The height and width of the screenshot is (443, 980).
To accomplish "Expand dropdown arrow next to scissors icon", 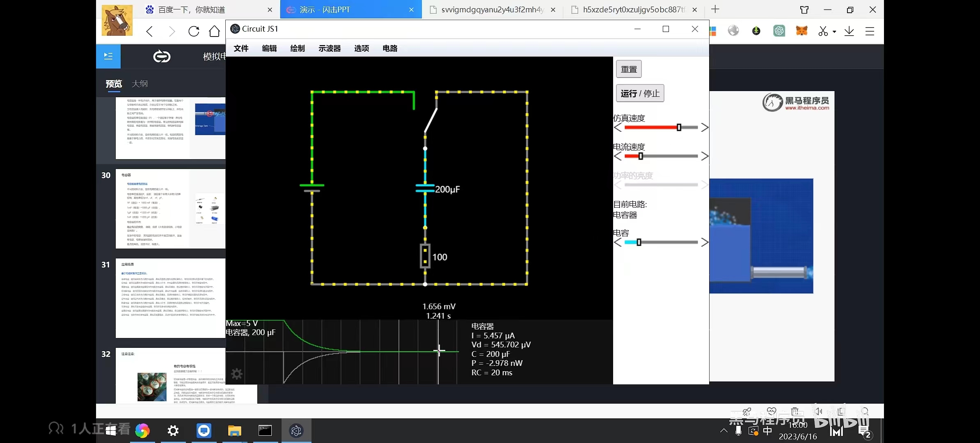I will [834, 32].
